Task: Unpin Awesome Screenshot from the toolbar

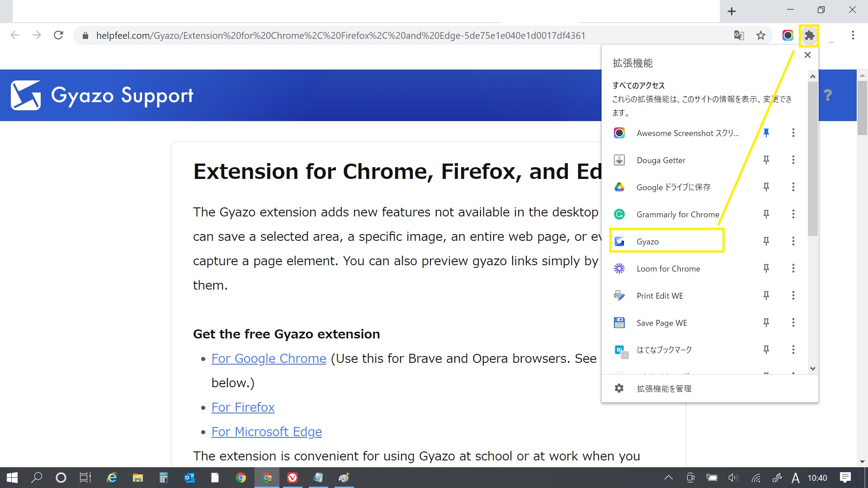Action: coord(766,133)
